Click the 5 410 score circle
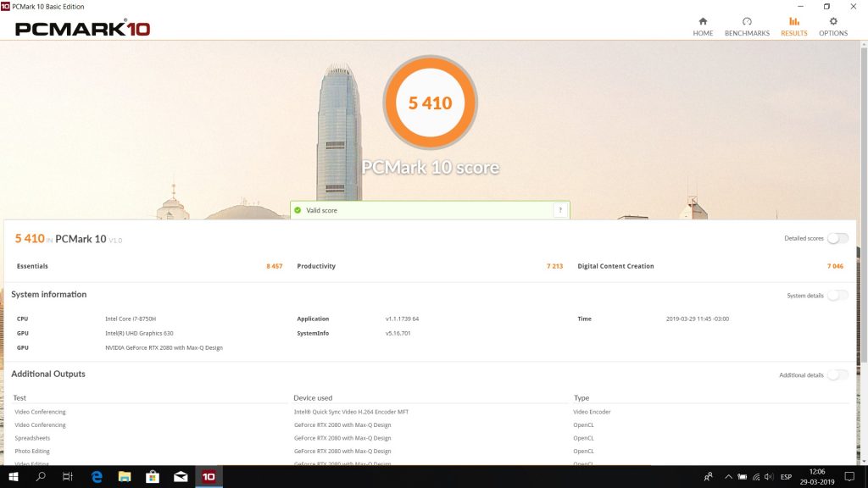The width and height of the screenshot is (868, 488). pos(430,103)
